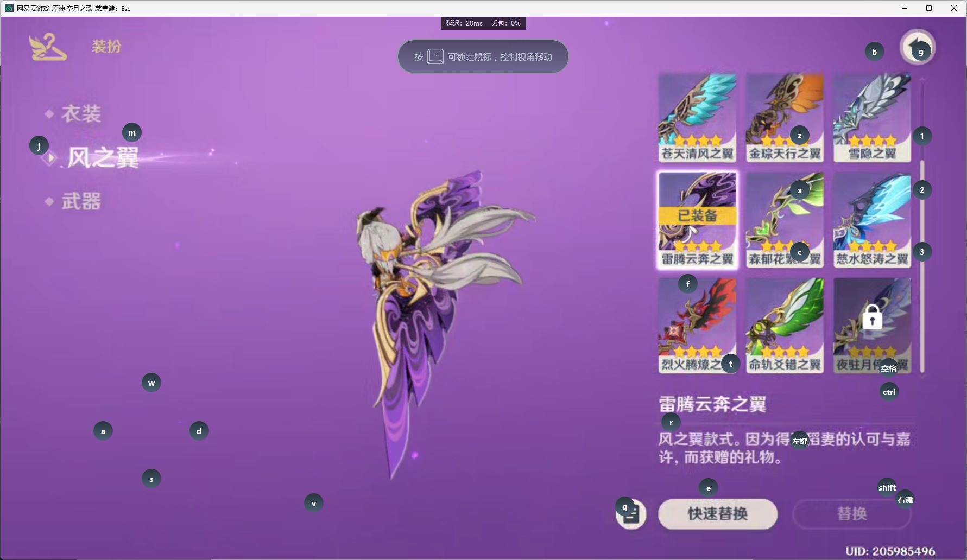967x560 pixels.
Task: Click the dressing room hanger logo
Action: pos(48,47)
